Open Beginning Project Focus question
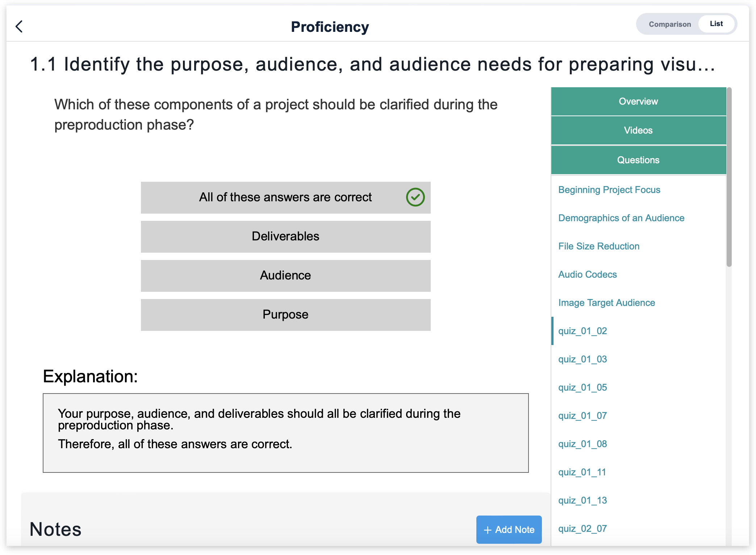The width and height of the screenshot is (756, 555). [x=609, y=190]
